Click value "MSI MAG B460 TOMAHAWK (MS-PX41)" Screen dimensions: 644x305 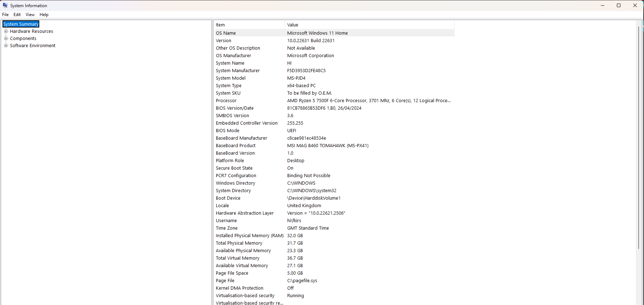click(x=328, y=145)
